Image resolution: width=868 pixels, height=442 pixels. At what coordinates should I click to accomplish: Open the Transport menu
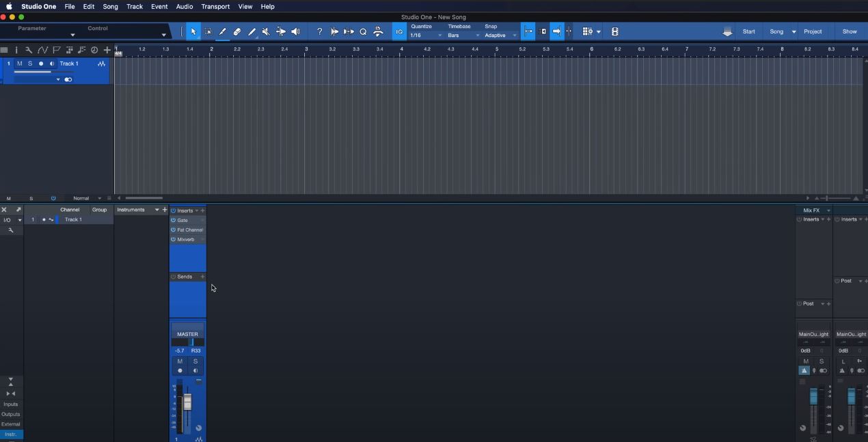click(x=215, y=6)
